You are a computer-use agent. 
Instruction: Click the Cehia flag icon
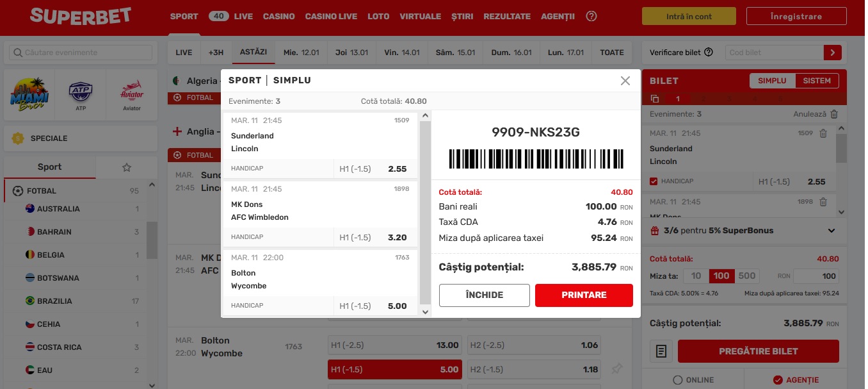click(x=29, y=324)
